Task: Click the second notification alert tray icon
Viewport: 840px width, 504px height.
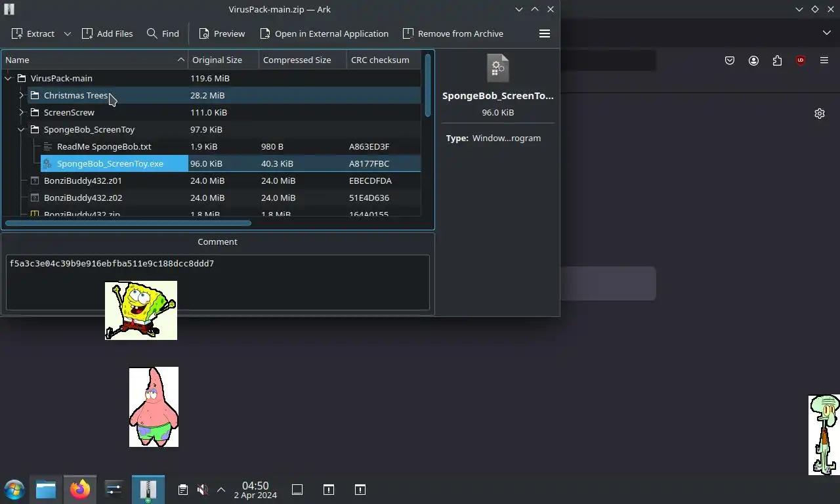Action: click(x=360, y=490)
